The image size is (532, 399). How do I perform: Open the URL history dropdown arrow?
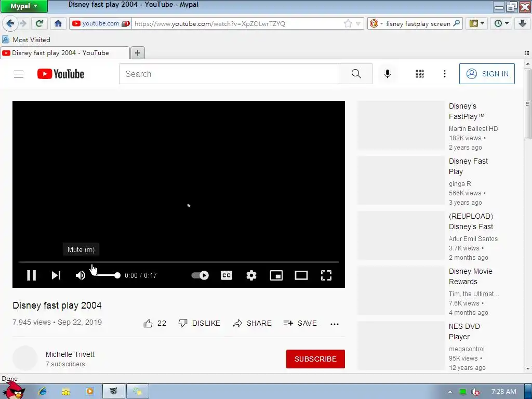[358, 24]
